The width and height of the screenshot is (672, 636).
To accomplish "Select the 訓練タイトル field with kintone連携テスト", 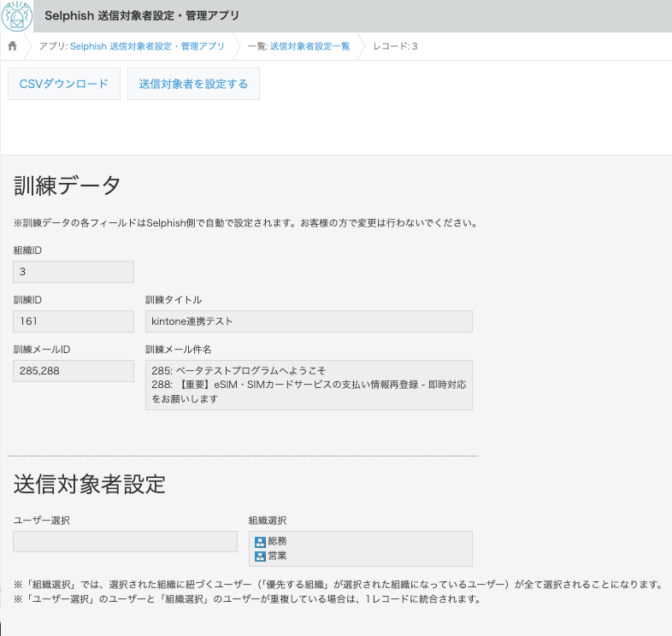I will [x=309, y=321].
